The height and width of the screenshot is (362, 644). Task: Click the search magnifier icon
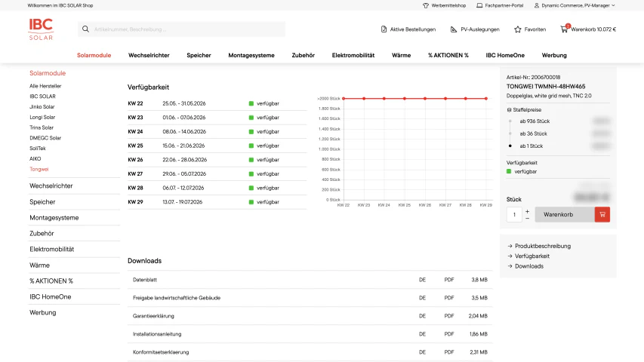[85, 29]
